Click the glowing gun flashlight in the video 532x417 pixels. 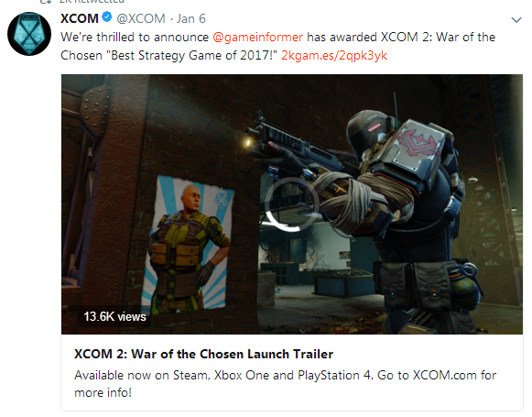(248, 143)
